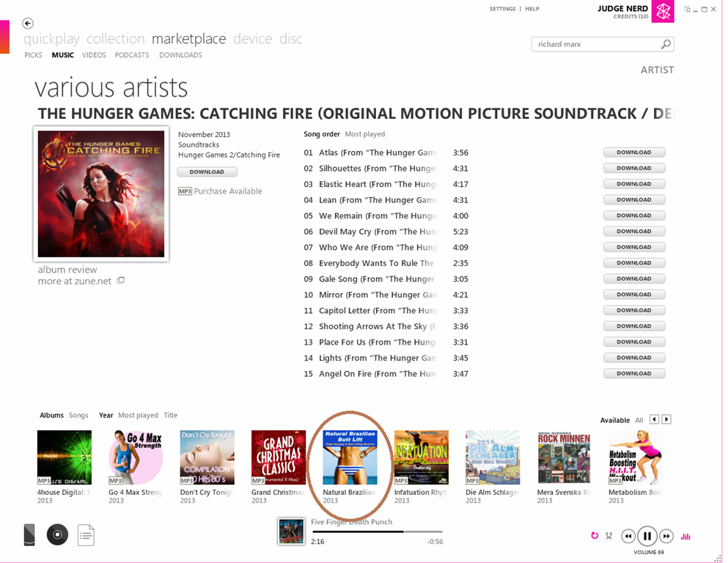Open the pink equalizer bars icon
The image size is (728, 563).
[685, 537]
